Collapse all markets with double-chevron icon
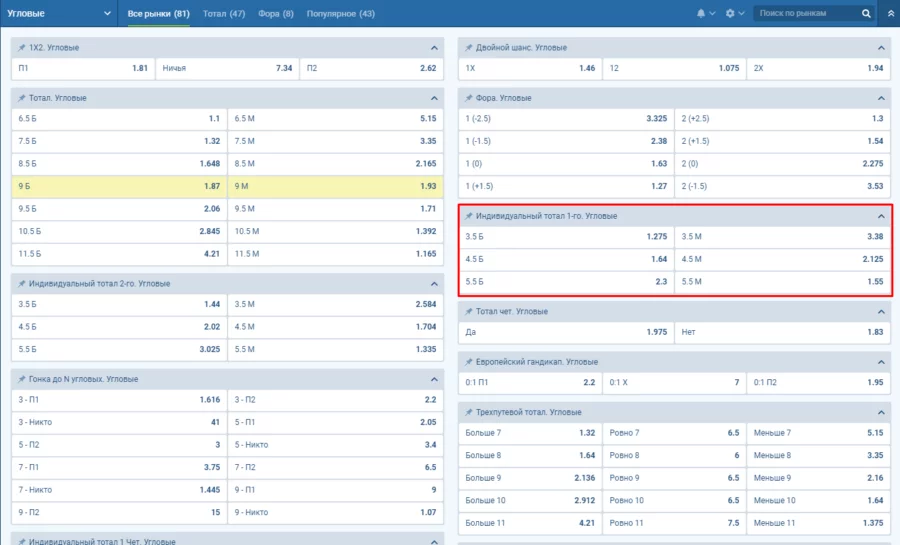This screenshot has width=900, height=545. click(x=890, y=14)
